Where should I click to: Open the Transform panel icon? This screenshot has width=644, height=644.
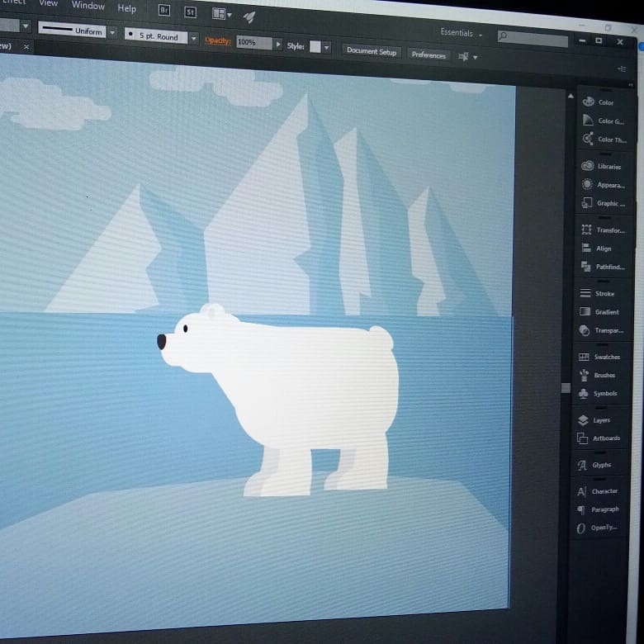click(x=586, y=230)
